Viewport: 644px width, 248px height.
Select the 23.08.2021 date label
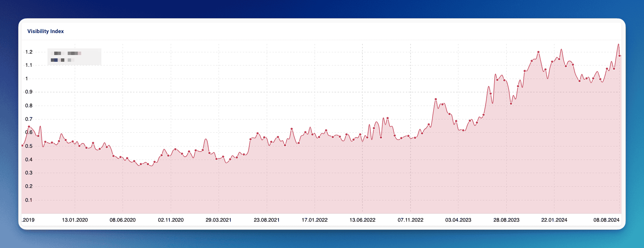(x=267, y=220)
